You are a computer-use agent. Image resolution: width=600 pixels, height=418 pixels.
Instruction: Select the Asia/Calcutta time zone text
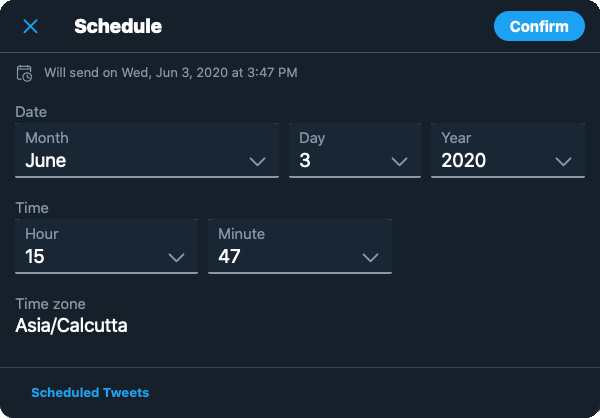(71, 326)
